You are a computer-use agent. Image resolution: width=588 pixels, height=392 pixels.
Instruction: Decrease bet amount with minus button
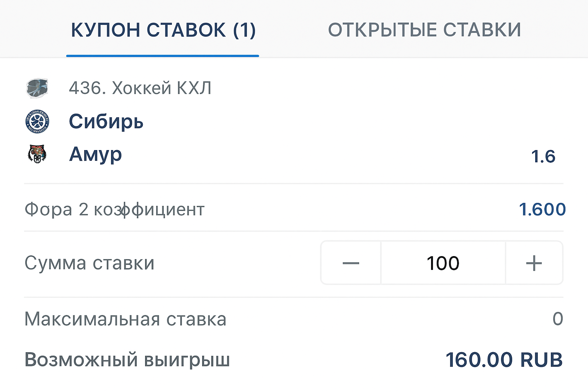tap(351, 263)
